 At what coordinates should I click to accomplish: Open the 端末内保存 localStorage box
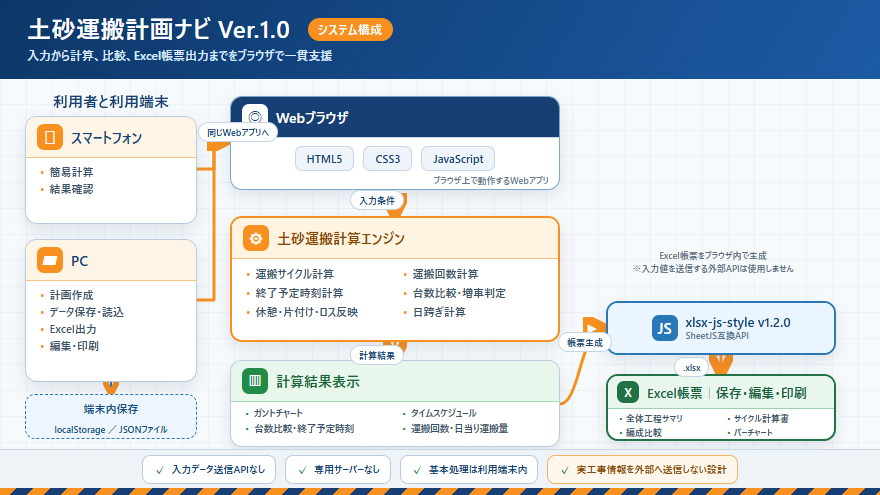point(111,416)
